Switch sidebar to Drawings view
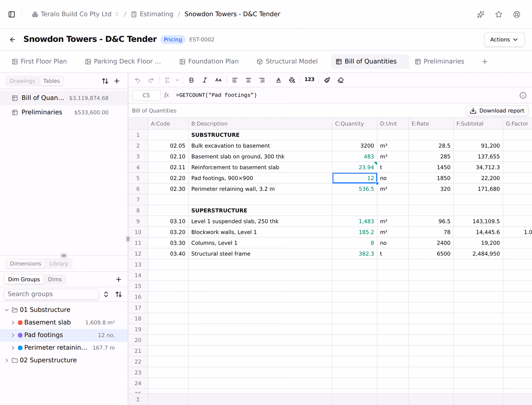This screenshot has width=532, height=405. click(x=23, y=81)
